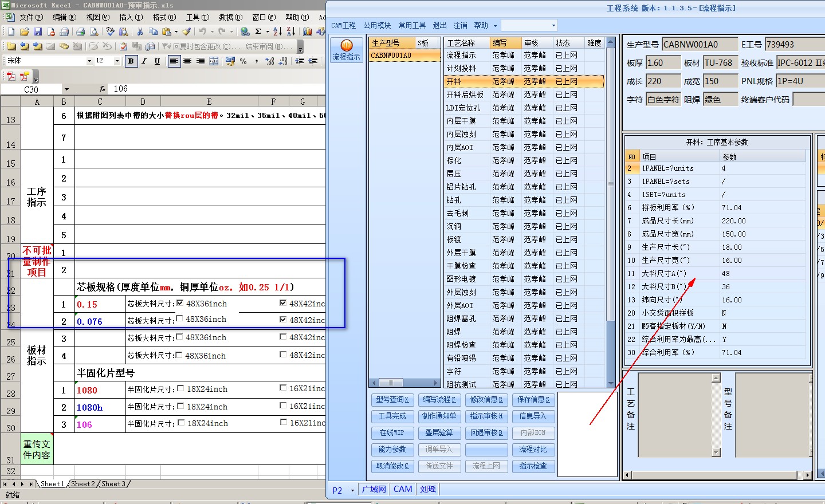Check 18X24inch for prepreg 106
This screenshot has height=504, width=825.
pyautogui.click(x=181, y=423)
